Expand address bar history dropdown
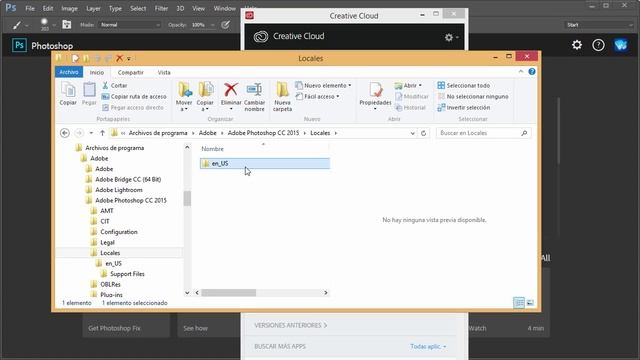This screenshot has width=640, height=360. coord(413,133)
